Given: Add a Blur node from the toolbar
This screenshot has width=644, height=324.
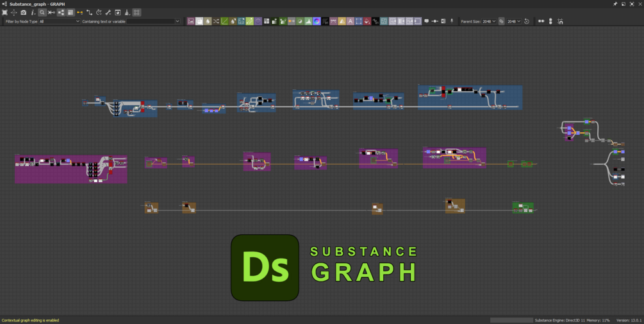Looking at the screenshot, I should pyautogui.click(x=208, y=21).
